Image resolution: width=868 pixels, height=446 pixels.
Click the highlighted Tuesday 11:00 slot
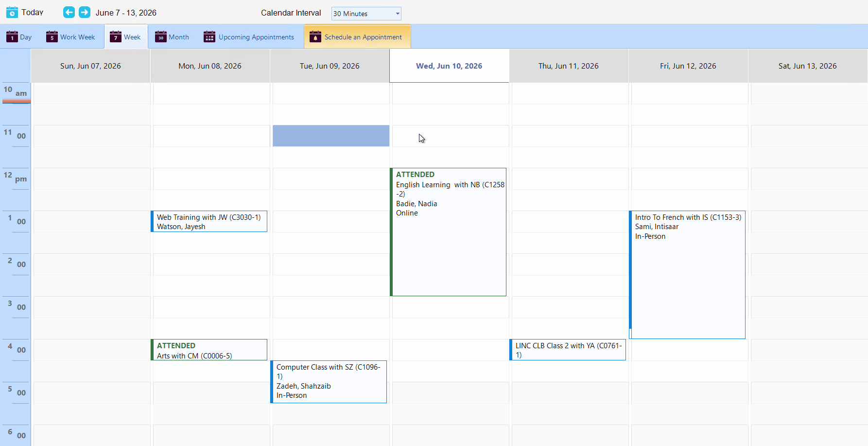pos(331,136)
